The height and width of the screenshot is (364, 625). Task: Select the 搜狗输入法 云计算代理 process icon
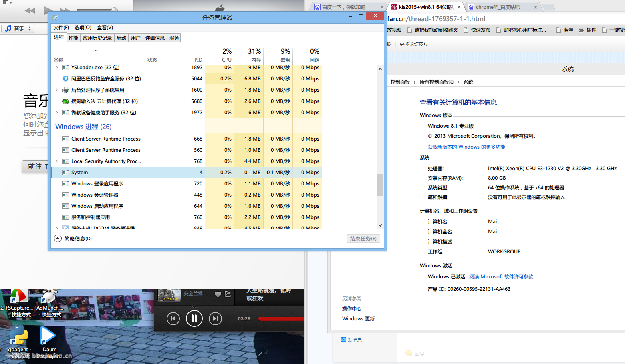[x=66, y=101]
